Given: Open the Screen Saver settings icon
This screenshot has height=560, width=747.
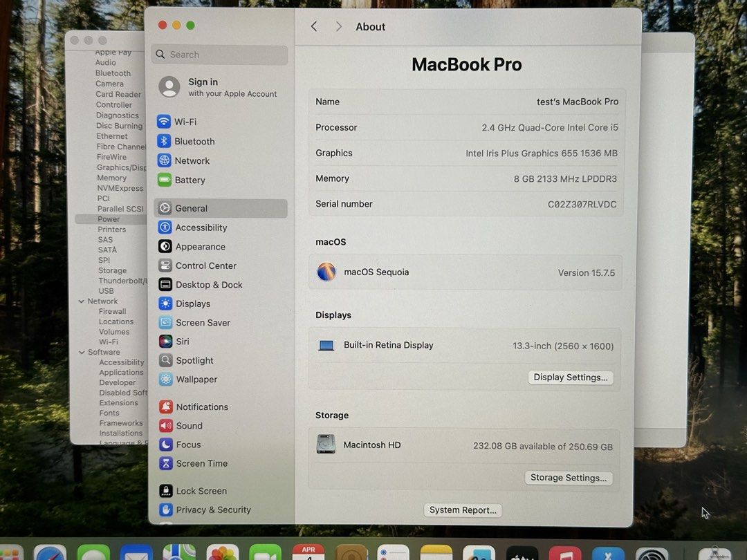Looking at the screenshot, I should pyautogui.click(x=165, y=322).
